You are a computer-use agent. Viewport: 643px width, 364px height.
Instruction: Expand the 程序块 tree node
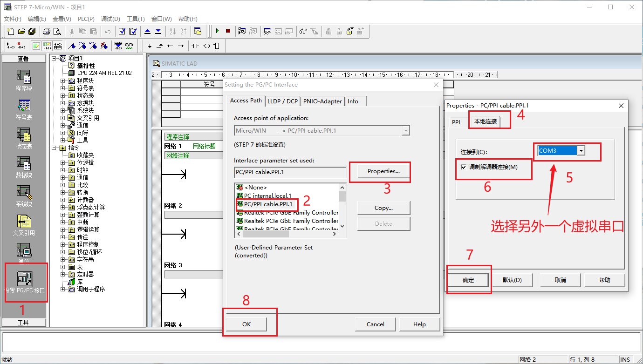point(63,81)
